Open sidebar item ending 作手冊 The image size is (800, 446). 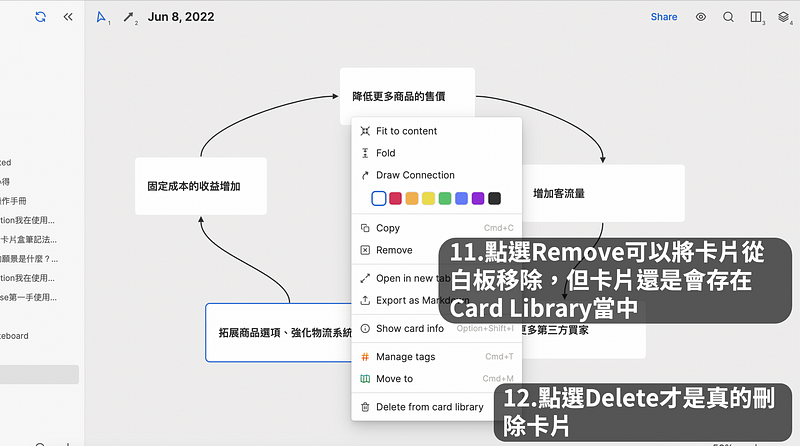pos(13,201)
